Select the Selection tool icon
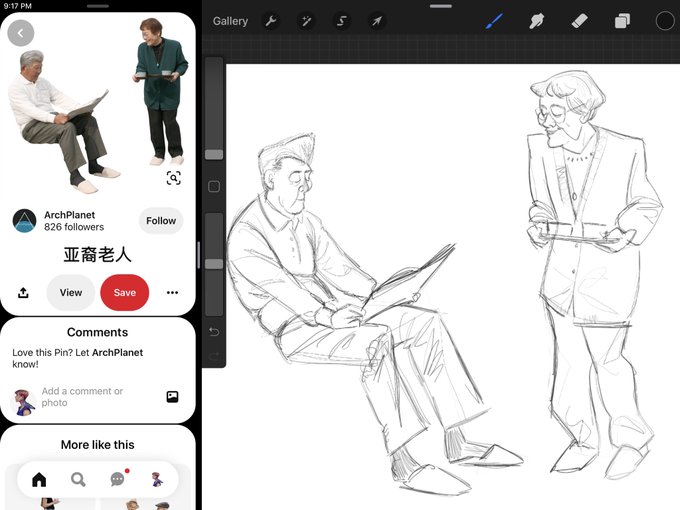This screenshot has height=510, width=680. coord(342,21)
